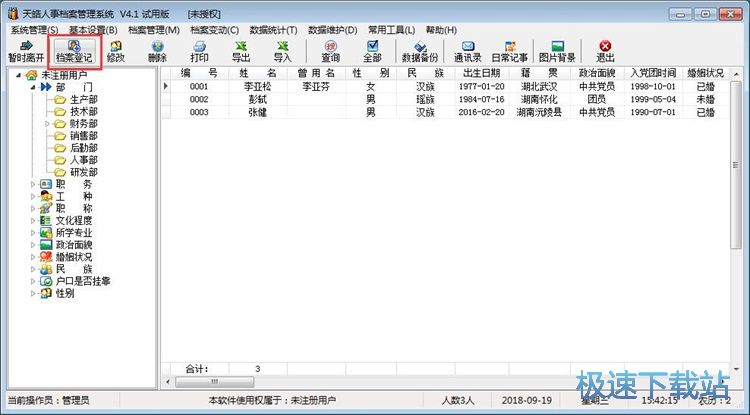Expand the 所学专业 tree node
The width and height of the screenshot is (750, 415).
(33, 233)
